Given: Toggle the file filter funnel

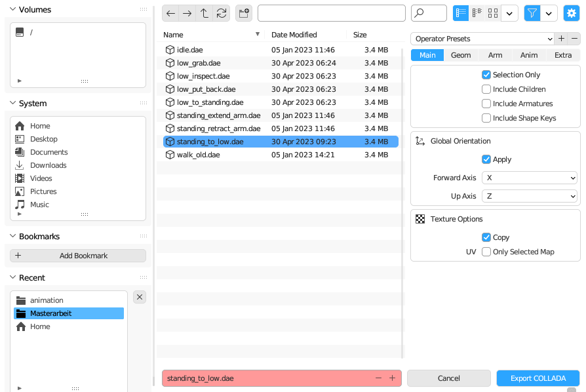Looking at the screenshot, I should pyautogui.click(x=532, y=13).
